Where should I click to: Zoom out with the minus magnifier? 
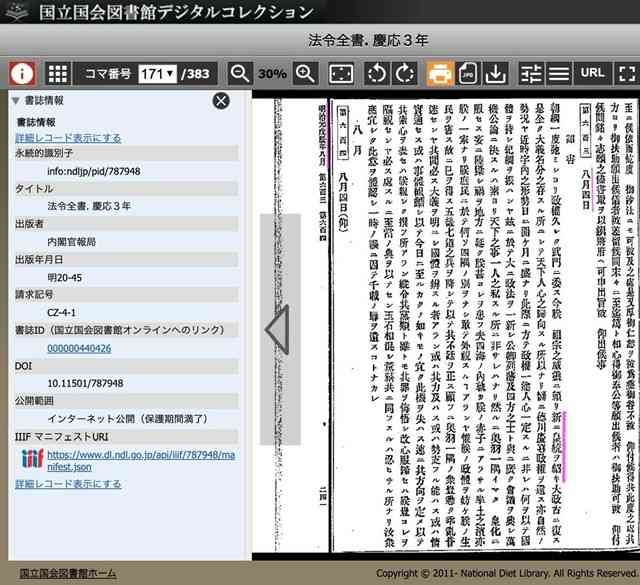[x=240, y=74]
